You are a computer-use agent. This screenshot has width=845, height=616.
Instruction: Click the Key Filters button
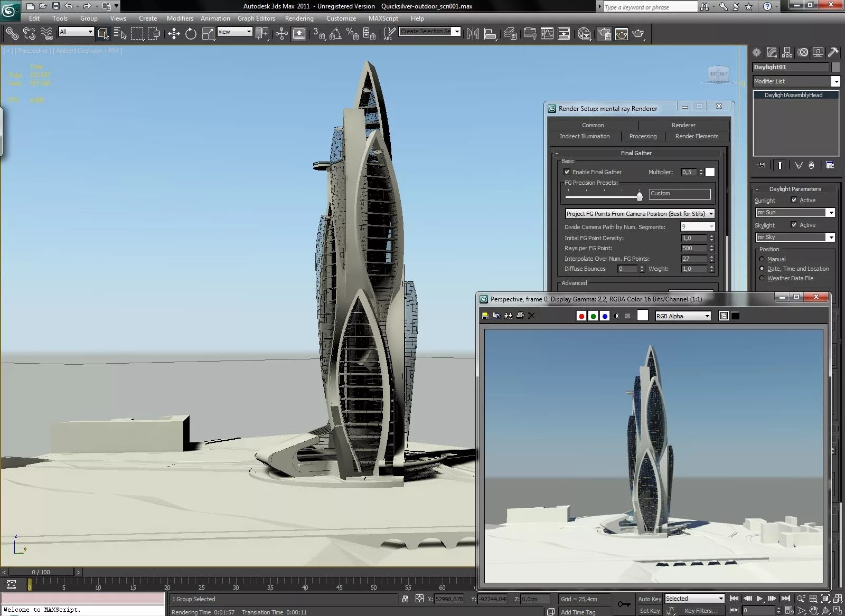tap(701, 611)
